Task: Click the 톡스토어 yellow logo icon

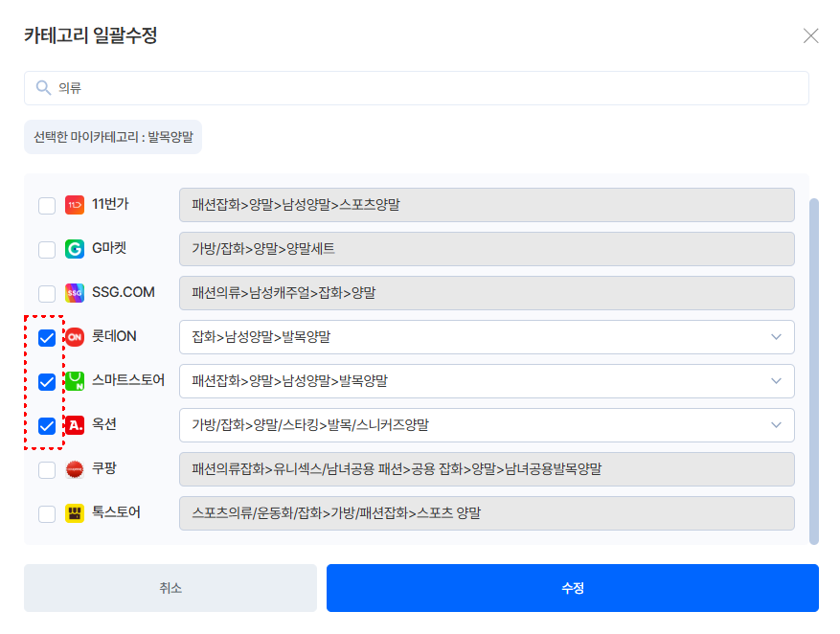Action: 75,513
